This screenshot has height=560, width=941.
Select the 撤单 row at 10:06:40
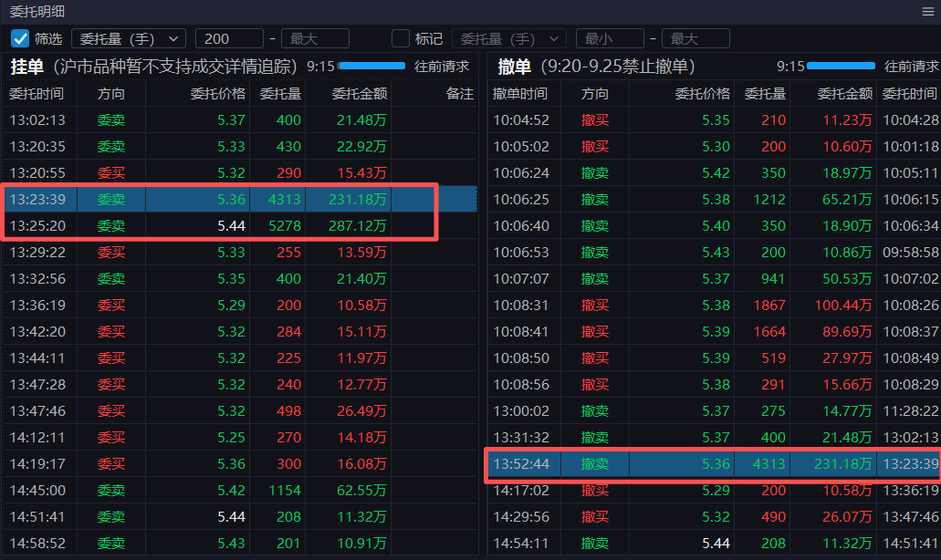pos(714,225)
